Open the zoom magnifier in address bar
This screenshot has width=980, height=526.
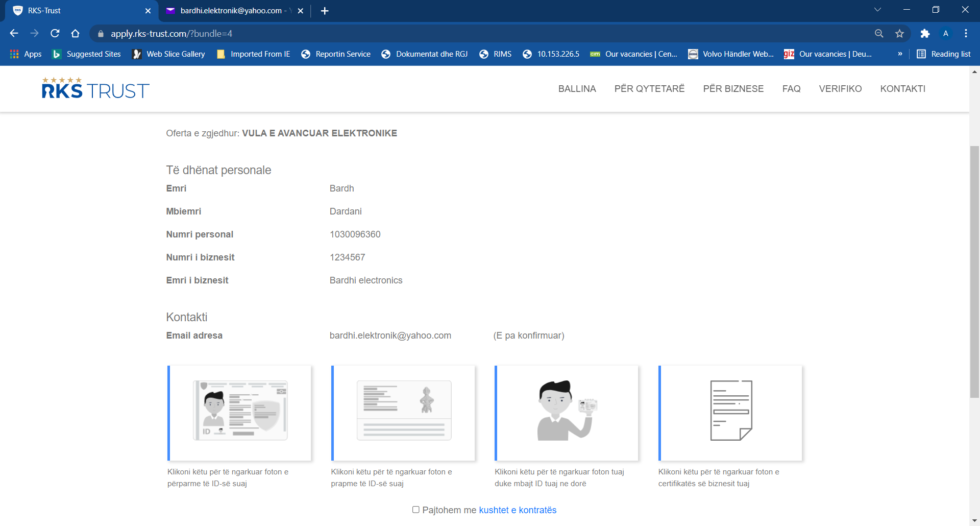879,33
